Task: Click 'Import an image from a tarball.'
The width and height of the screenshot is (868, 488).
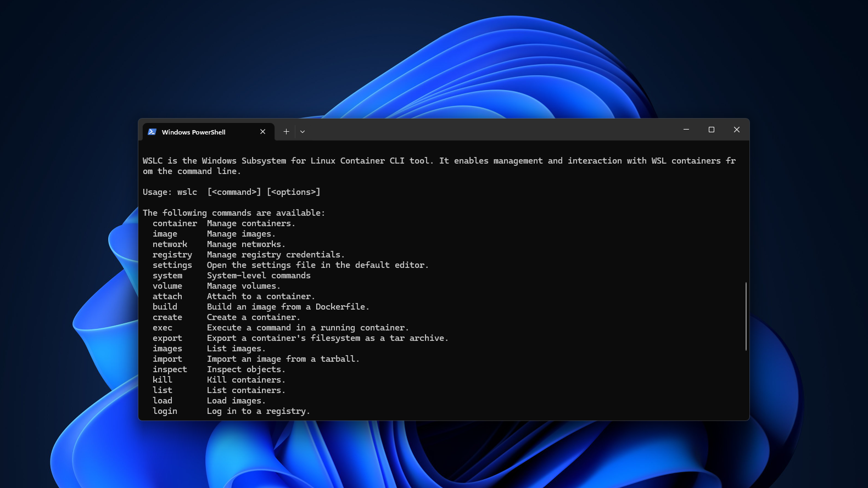Action: coord(283,359)
